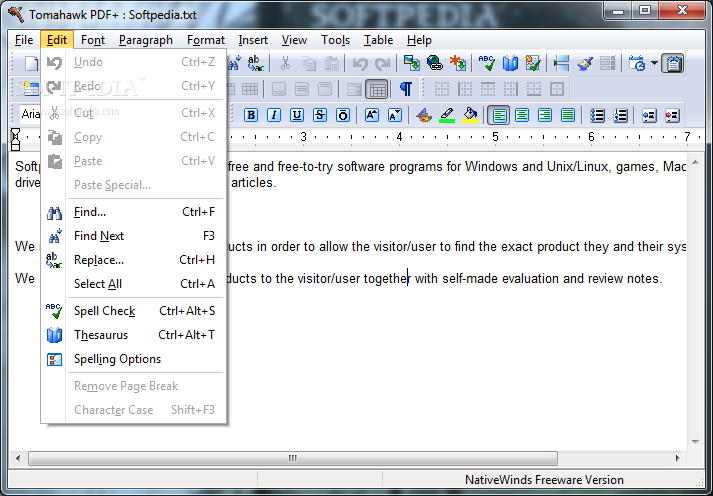The width and height of the screenshot is (713, 496).
Task: Click the horizontal scrollbar thumb
Action: coord(293,458)
